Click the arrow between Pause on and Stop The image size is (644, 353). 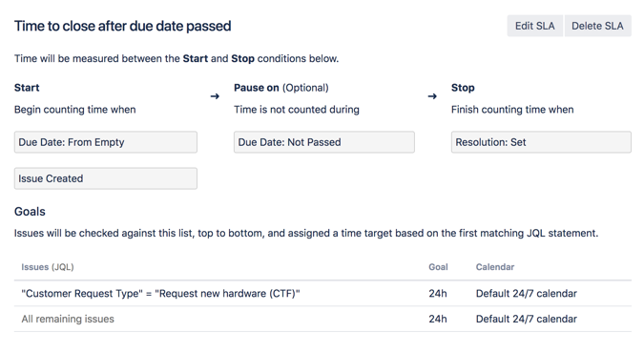pos(432,96)
